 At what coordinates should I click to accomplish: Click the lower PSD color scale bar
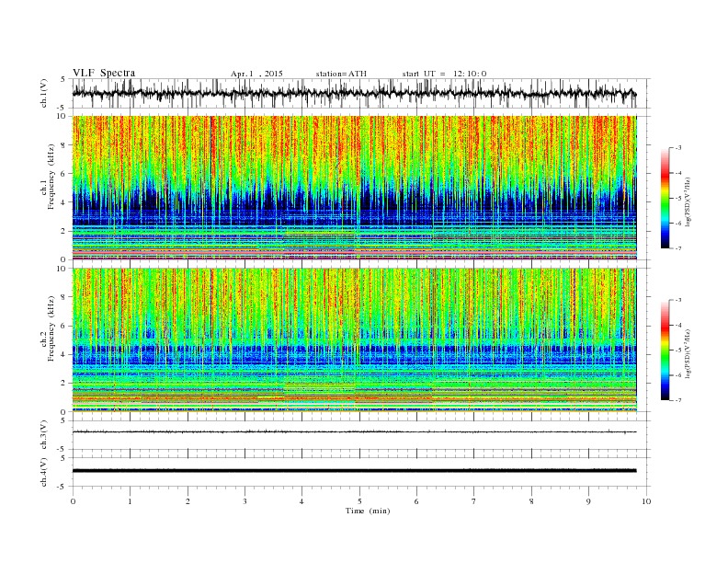pyautogui.click(x=665, y=350)
